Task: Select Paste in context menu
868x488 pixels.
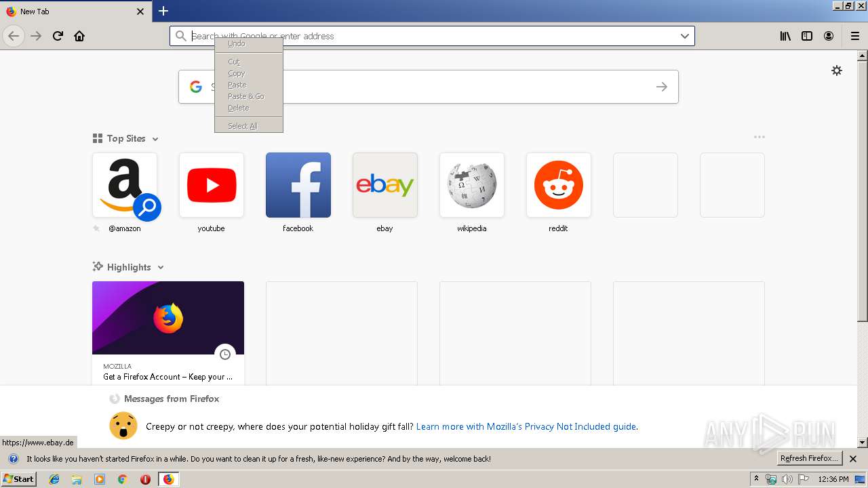Action: click(249, 85)
